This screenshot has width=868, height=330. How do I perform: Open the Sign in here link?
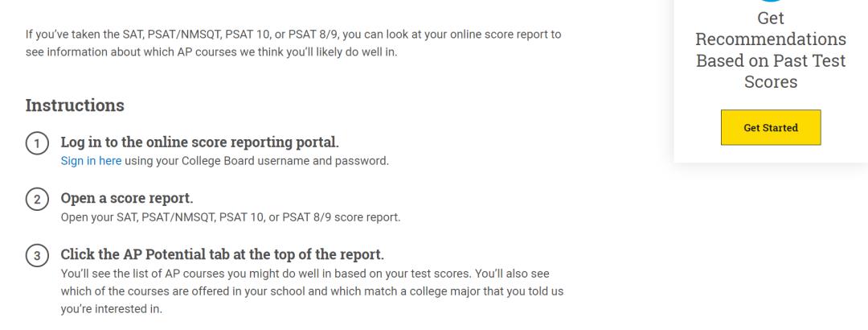coord(92,161)
